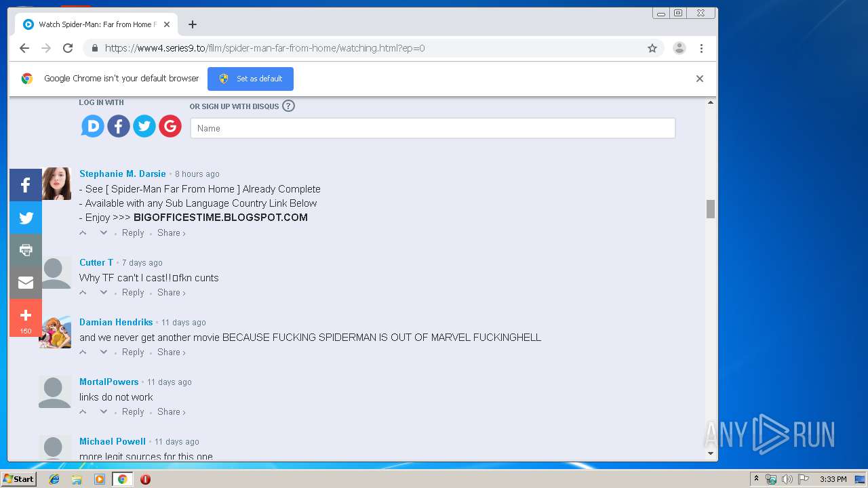
Task: Open Stephanie M. Darsie's profile name
Action: tap(123, 174)
